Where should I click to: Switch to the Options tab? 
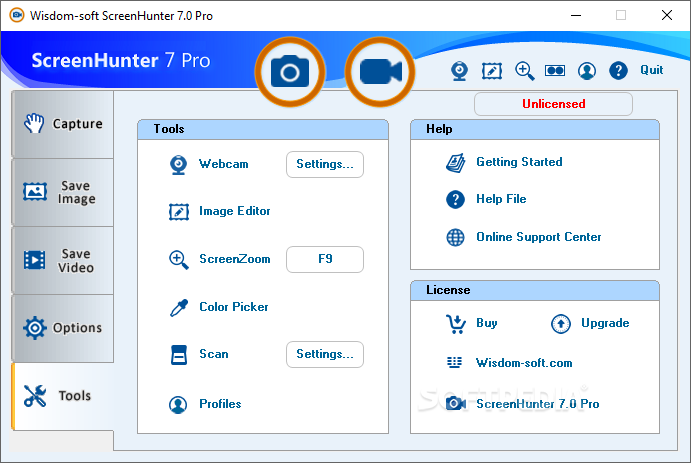click(63, 328)
